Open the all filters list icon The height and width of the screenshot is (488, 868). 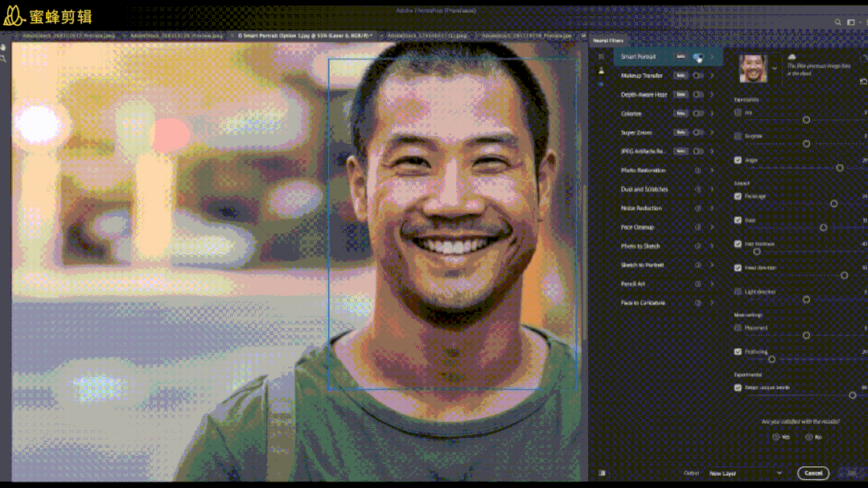601,56
